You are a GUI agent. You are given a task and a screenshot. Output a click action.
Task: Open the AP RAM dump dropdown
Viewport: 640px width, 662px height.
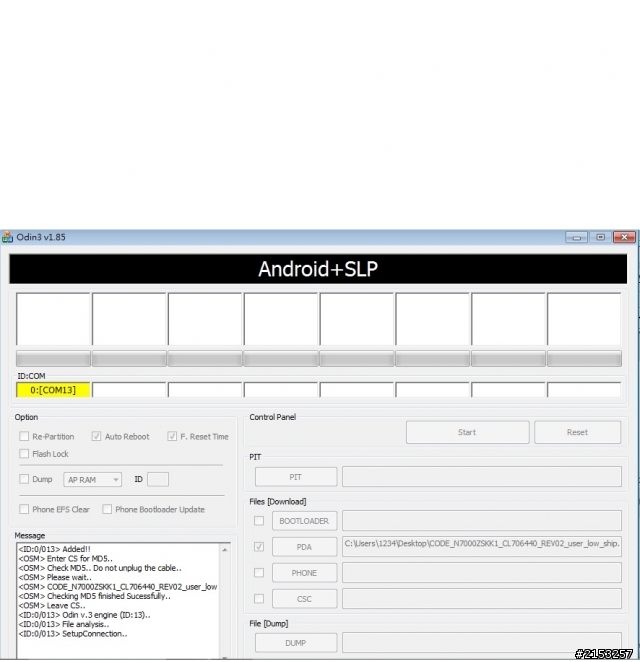click(92, 480)
